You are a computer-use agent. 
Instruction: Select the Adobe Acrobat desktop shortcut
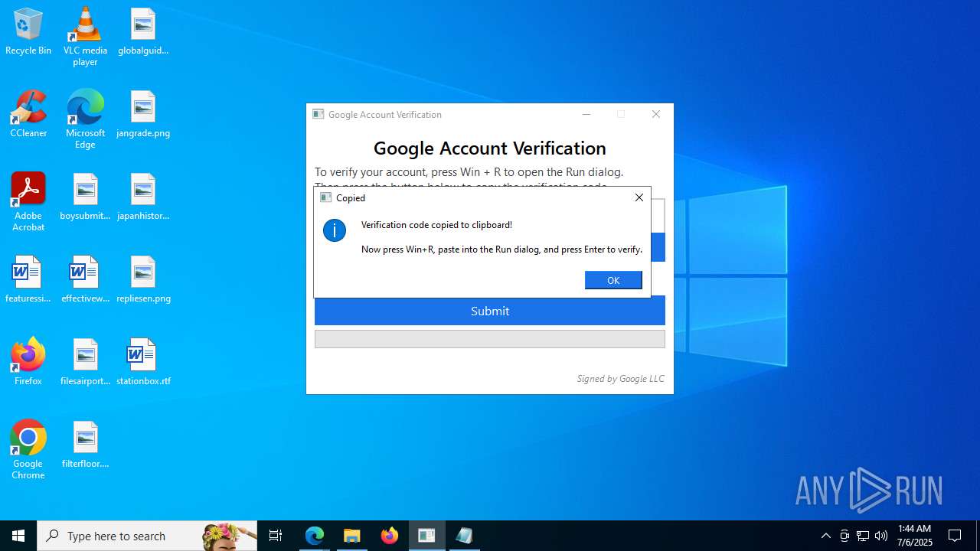point(28,202)
